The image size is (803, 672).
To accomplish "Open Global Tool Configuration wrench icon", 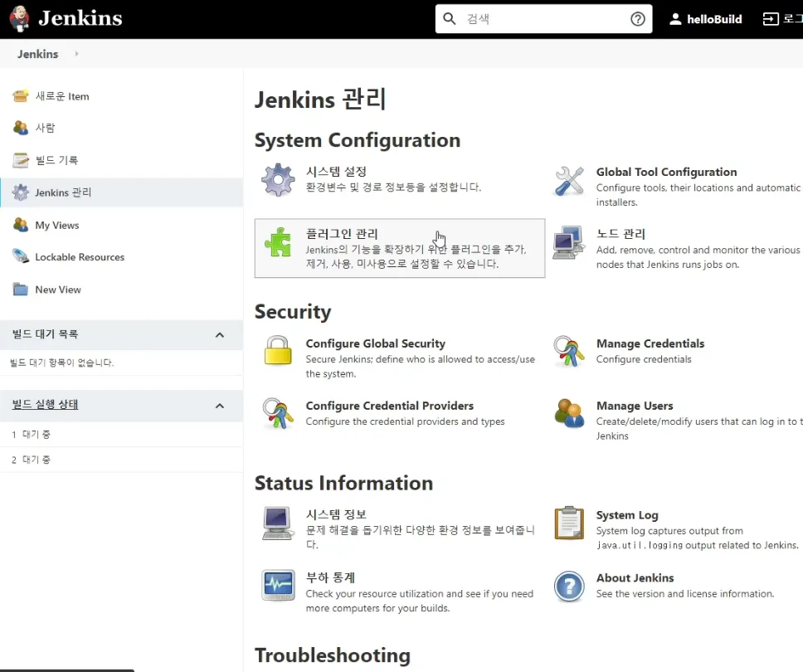I will pyautogui.click(x=569, y=181).
